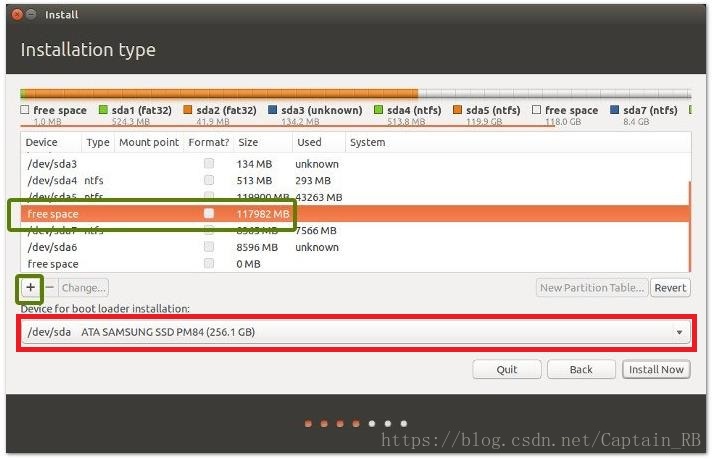Viewport: 712px width, 460px height.
Task: Click the System column header
Action: [518, 142]
